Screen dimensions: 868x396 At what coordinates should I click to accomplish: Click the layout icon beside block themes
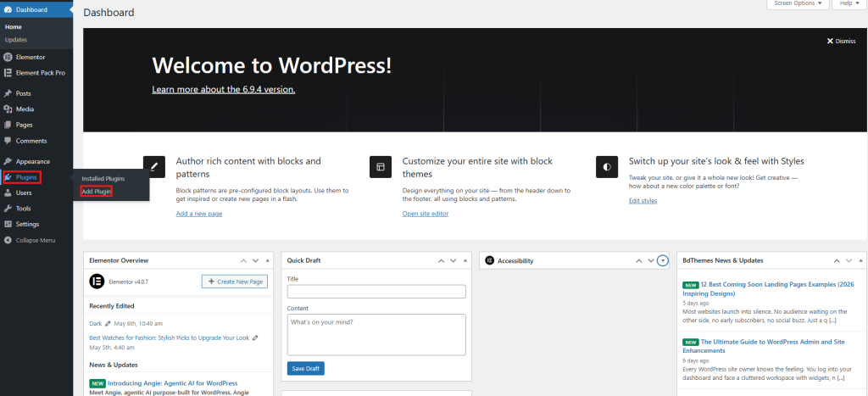pos(381,167)
